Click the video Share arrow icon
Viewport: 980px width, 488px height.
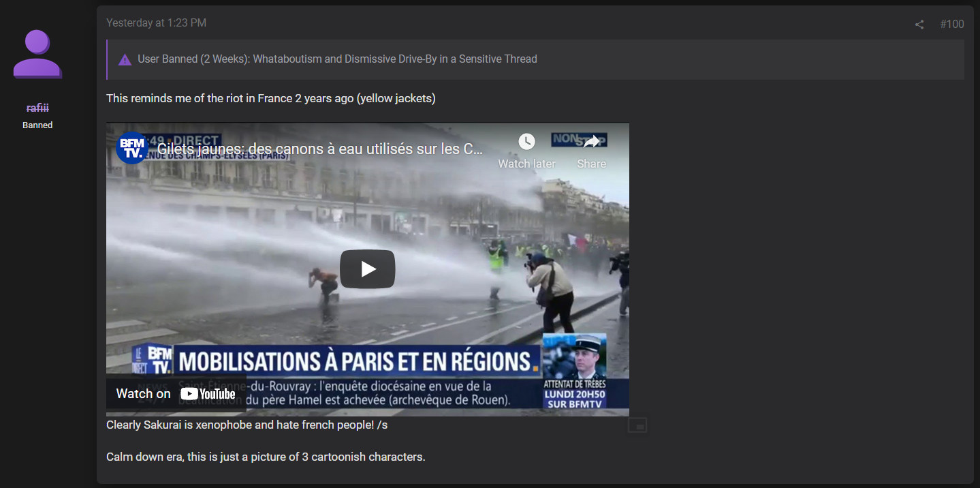point(592,142)
